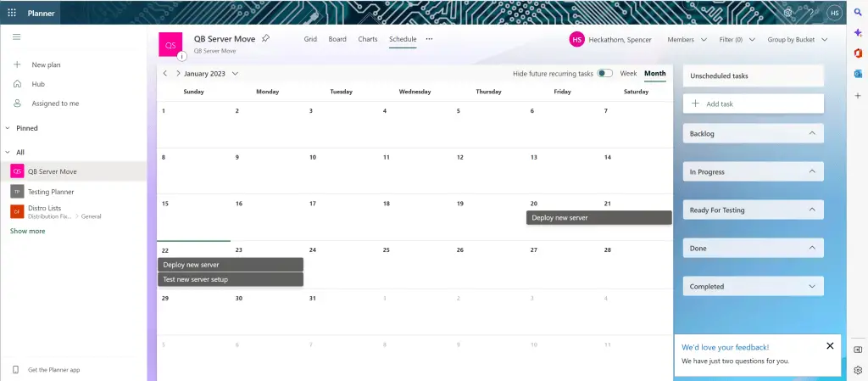The image size is (868, 381).
Task: Collapse the Done bucket
Action: (812, 248)
